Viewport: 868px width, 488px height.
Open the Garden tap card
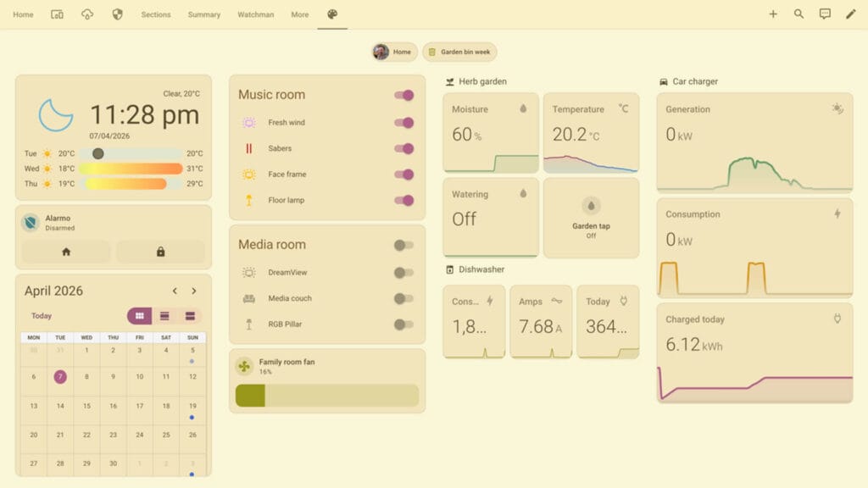click(591, 218)
